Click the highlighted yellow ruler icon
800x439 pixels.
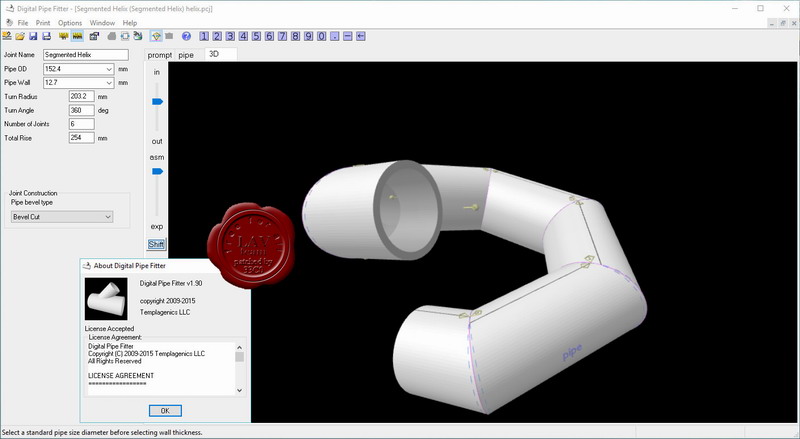pos(77,36)
